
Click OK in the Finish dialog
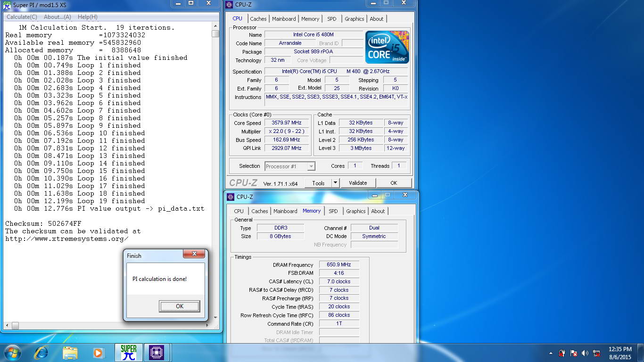coord(180,306)
